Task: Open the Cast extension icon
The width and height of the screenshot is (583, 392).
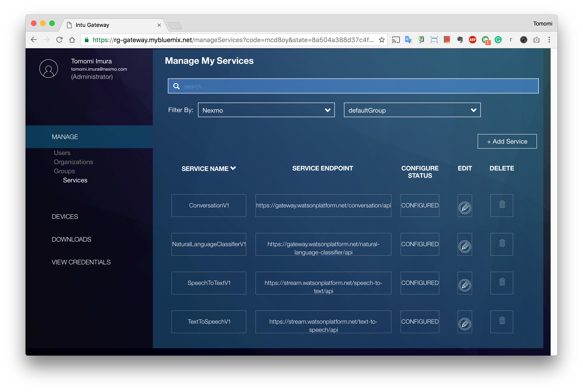Action: coord(396,40)
